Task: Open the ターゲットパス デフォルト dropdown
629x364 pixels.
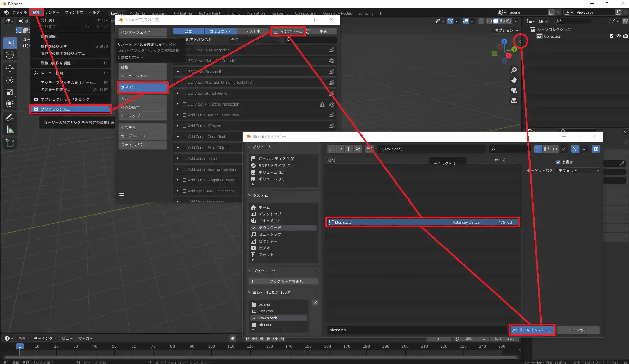Action: 579,171
